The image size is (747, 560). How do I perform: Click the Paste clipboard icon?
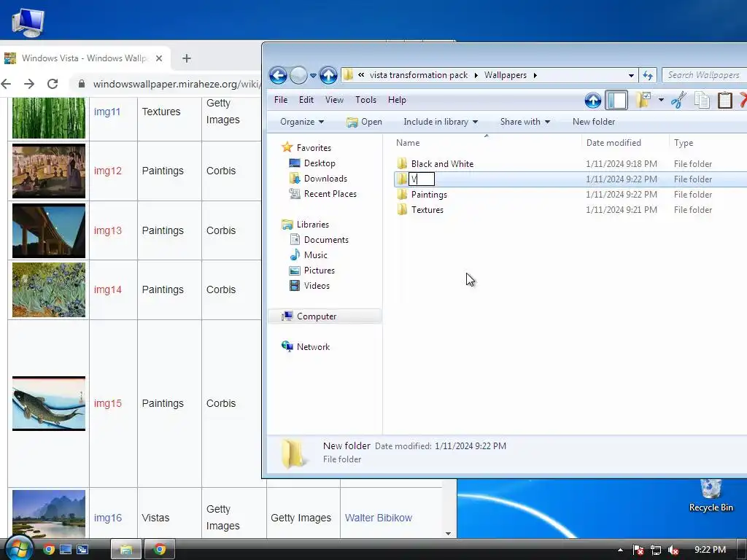[x=724, y=101]
